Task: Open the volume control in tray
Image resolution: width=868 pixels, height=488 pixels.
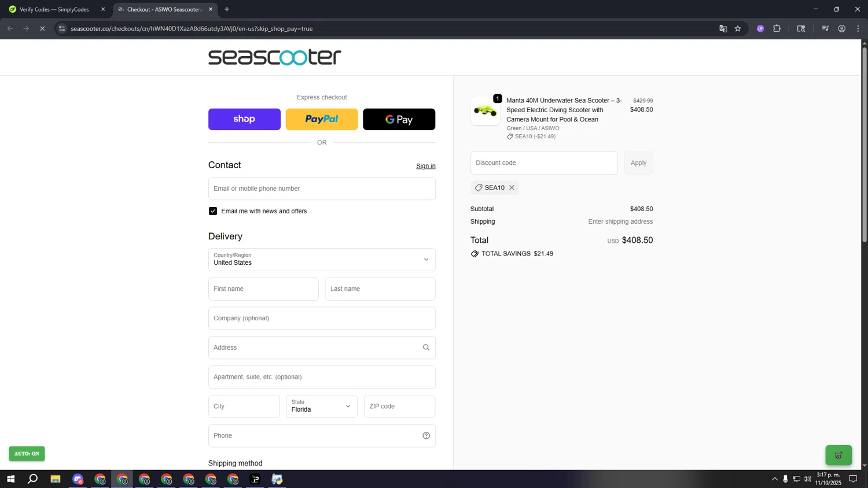Action: point(807,479)
